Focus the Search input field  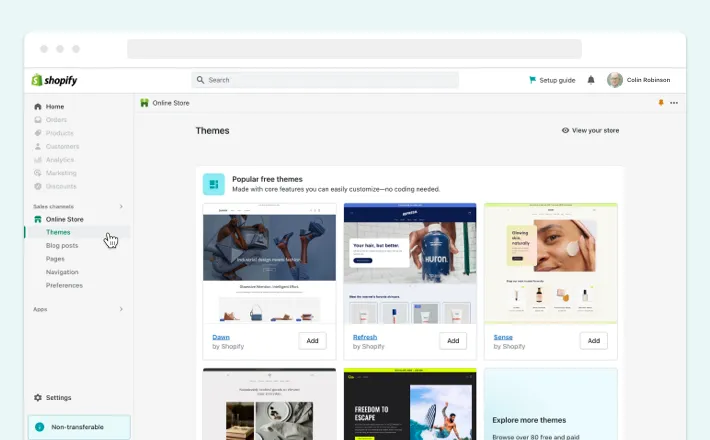coord(325,80)
